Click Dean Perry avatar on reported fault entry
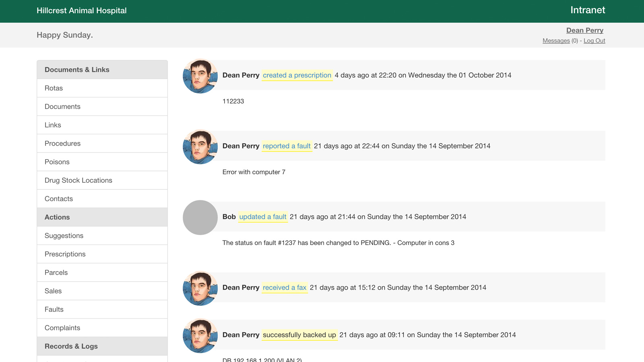This screenshot has height=362, width=644. click(200, 147)
